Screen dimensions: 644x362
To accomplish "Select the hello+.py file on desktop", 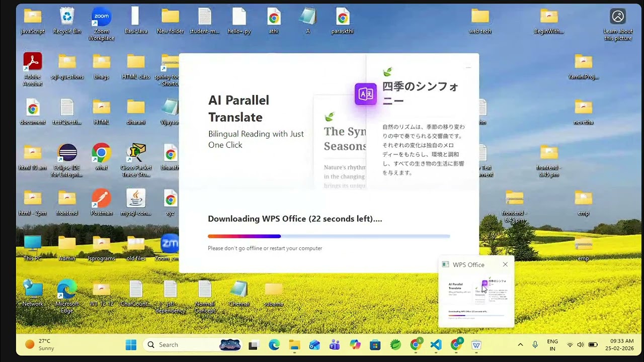I will 239,21.
